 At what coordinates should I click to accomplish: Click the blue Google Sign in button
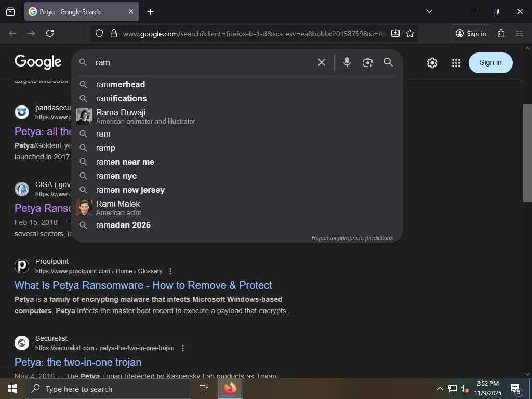[x=490, y=63]
